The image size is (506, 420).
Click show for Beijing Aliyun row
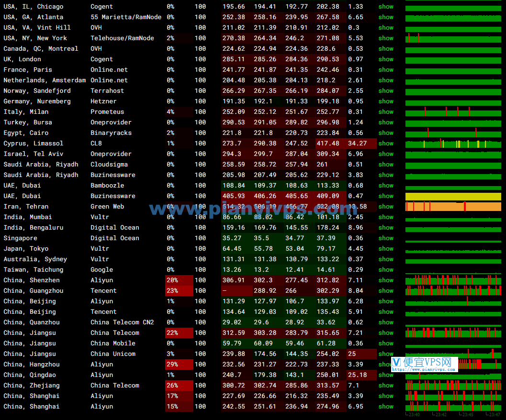[386, 302]
